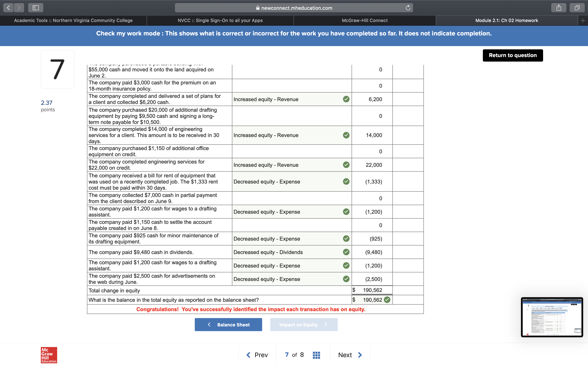Click the right chevron on Impact on Equity
The width and height of the screenshot is (588, 367).
point(326,325)
